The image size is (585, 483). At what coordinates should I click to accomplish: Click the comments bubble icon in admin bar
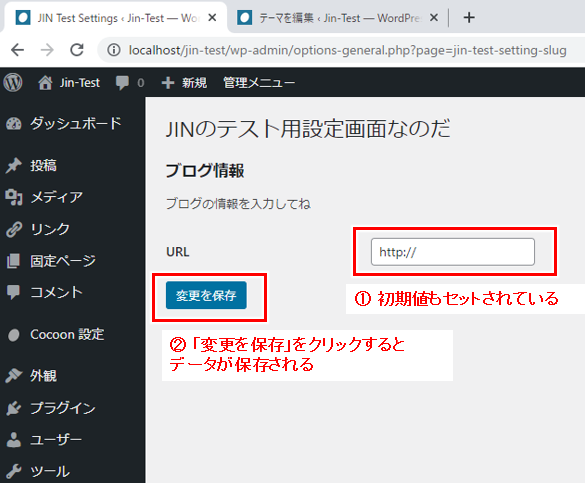(122, 82)
